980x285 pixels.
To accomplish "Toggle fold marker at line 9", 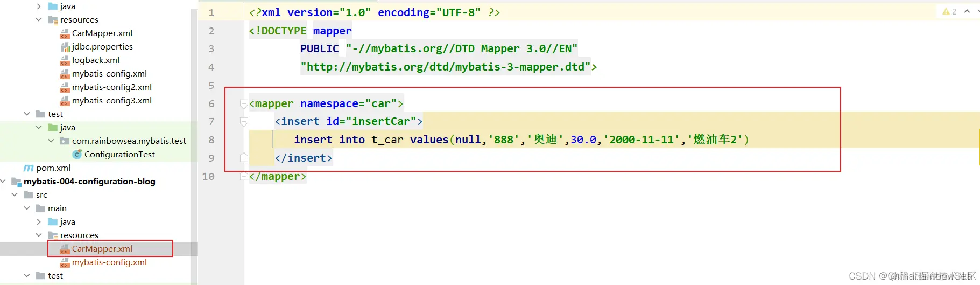I will point(244,158).
